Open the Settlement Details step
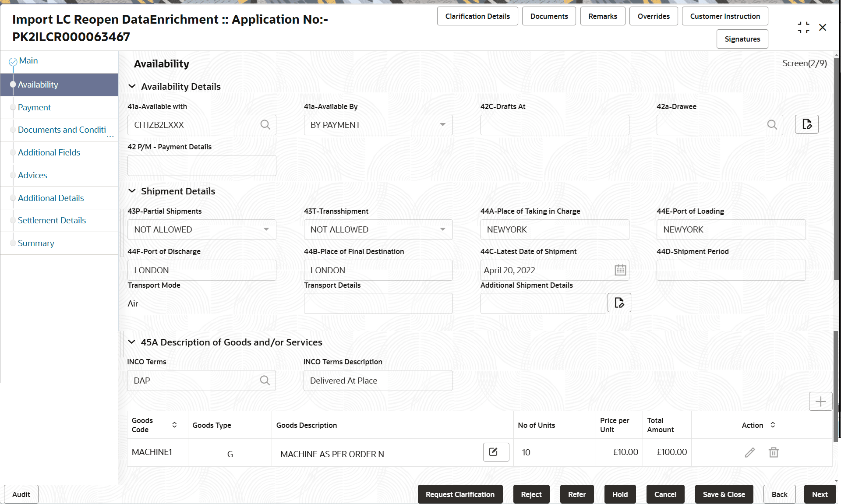 click(x=52, y=220)
